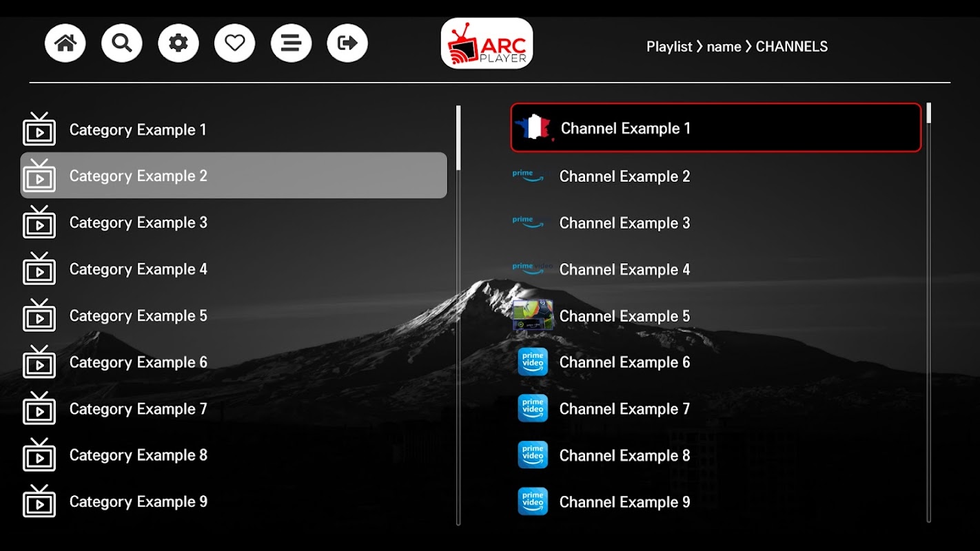The height and width of the screenshot is (551, 980).
Task: Click the logout arrow icon
Action: (347, 43)
